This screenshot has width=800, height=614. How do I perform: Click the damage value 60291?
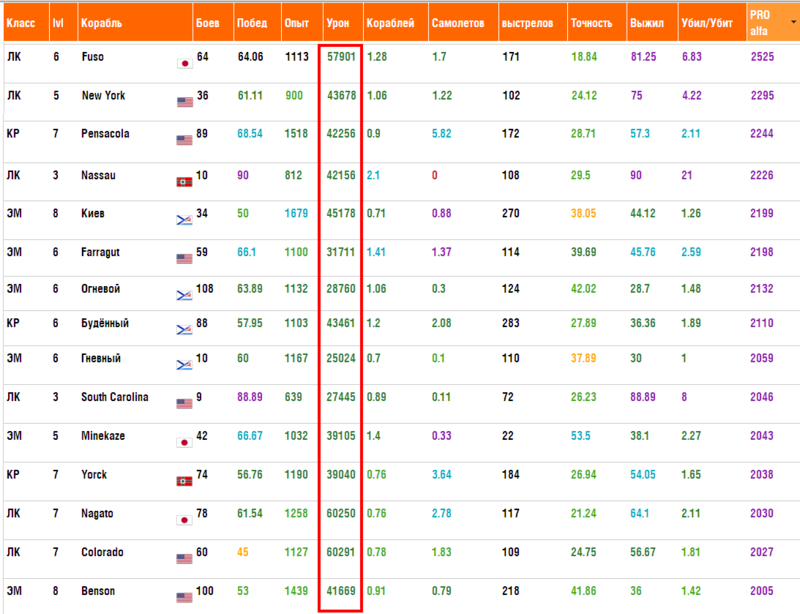point(341,552)
